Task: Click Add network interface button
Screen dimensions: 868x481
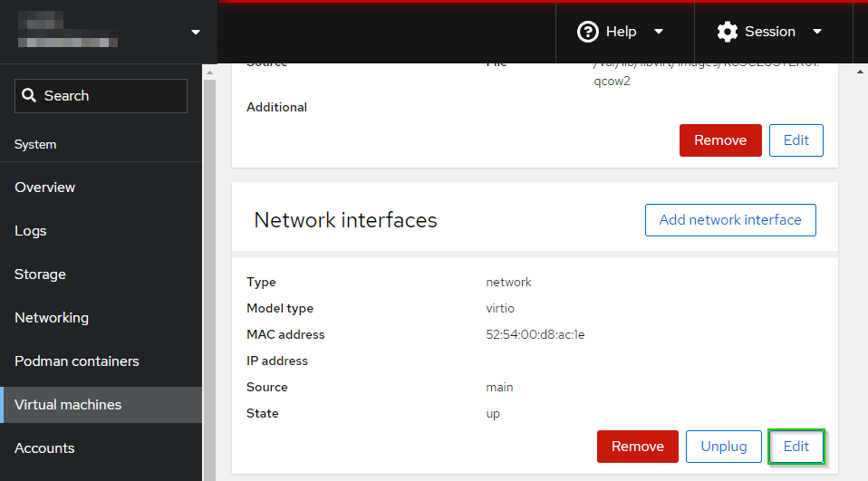Action: click(x=730, y=220)
